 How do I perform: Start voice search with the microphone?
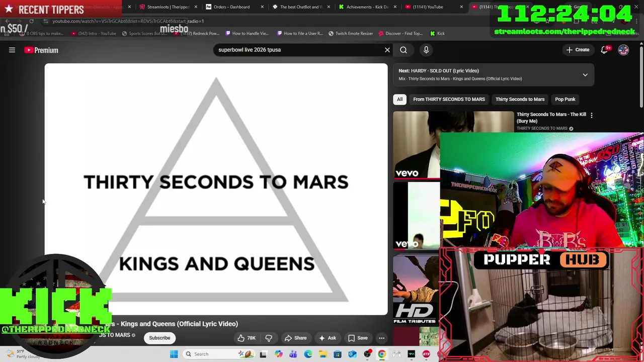tap(426, 50)
